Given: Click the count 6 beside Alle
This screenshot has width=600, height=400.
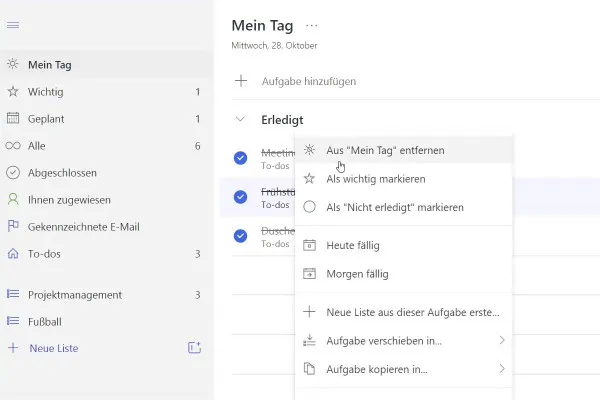Looking at the screenshot, I should point(197,146).
